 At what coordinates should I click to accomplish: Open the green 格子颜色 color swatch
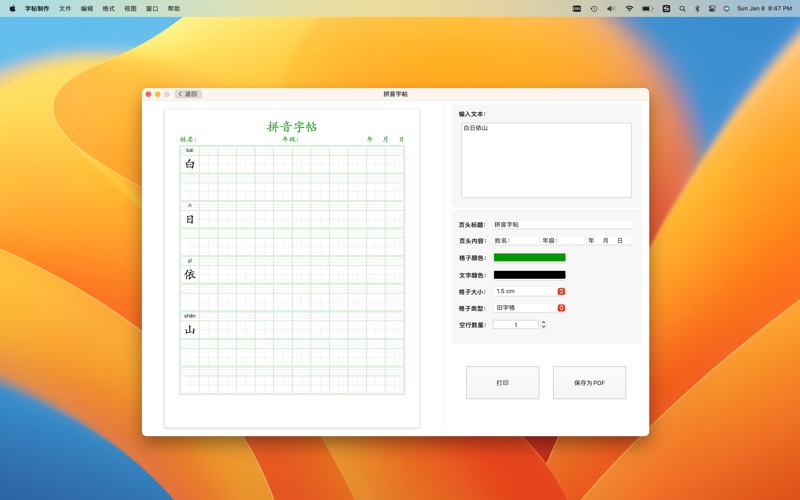click(529, 258)
